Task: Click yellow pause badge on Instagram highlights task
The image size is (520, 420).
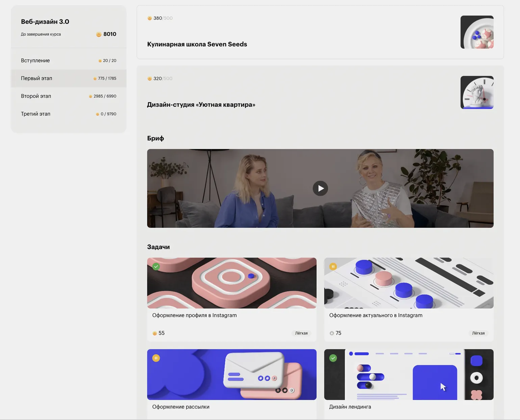Action: 333,266
